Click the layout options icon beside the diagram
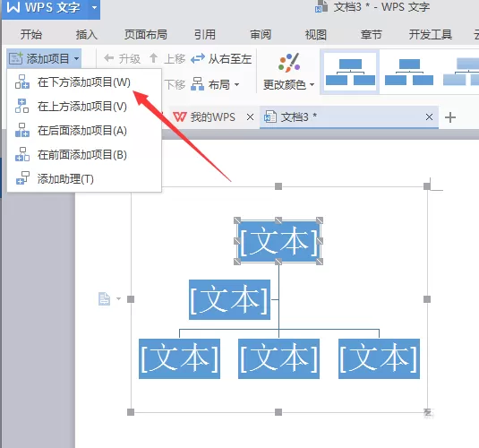The height and width of the screenshot is (448, 479). [x=104, y=298]
